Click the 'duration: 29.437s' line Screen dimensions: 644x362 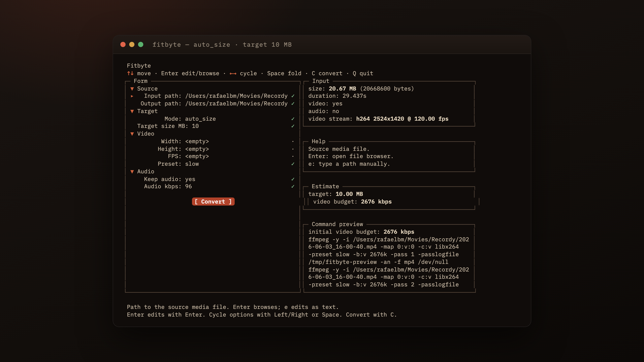tap(337, 96)
